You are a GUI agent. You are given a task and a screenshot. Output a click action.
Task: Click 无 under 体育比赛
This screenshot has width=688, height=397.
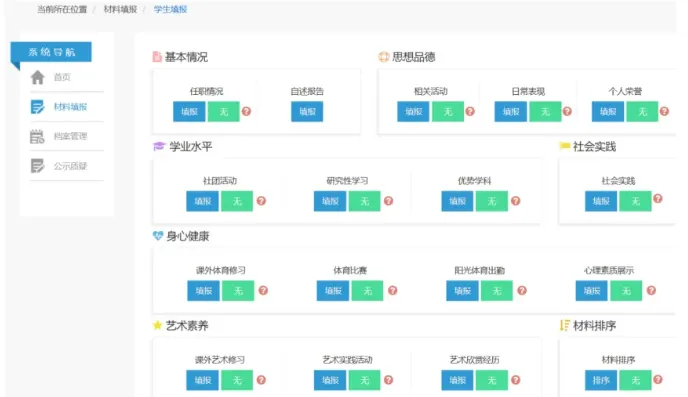[x=367, y=290]
